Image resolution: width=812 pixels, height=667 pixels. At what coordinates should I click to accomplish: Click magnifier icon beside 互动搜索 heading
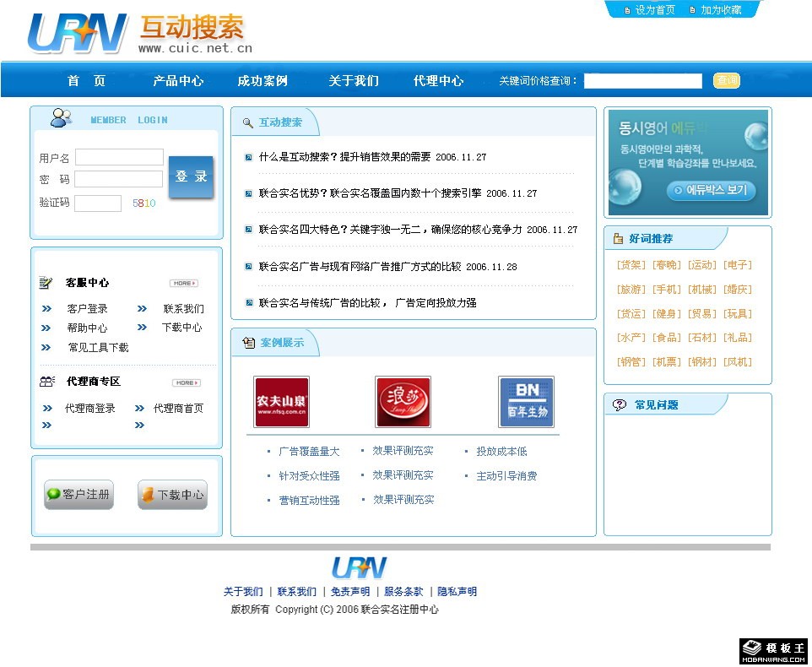tap(248, 122)
